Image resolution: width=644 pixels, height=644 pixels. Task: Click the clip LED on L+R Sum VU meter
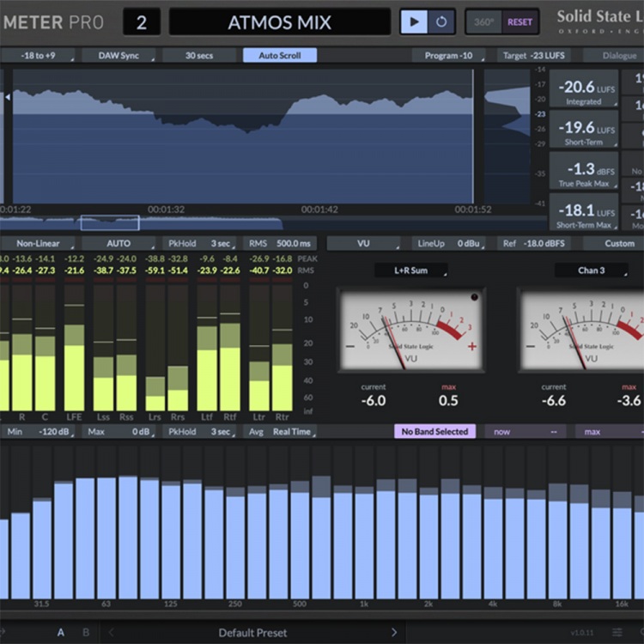pos(474,297)
